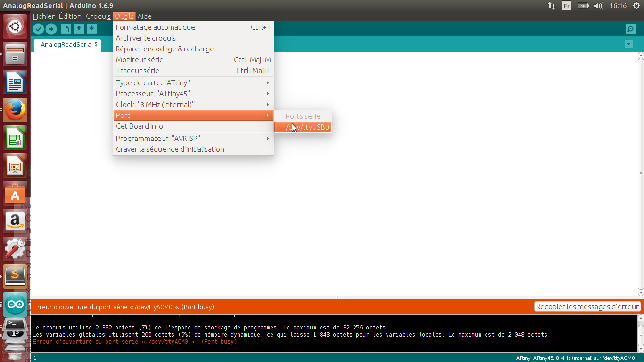644x362 pixels.
Task: Click the console line about variables globales
Action: [291, 334]
